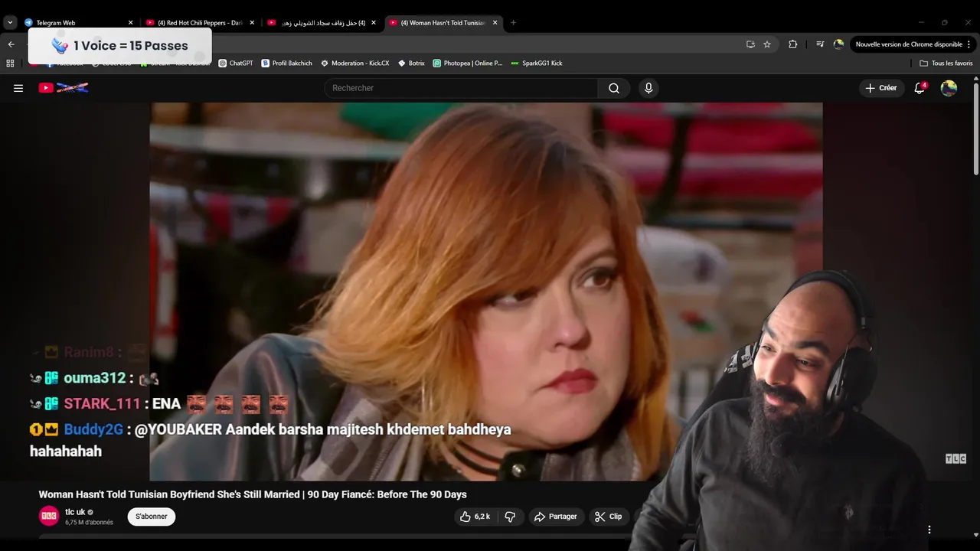Click the magnifier search button
Viewport: 980px width, 551px height.
pyautogui.click(x=614, y=88)
